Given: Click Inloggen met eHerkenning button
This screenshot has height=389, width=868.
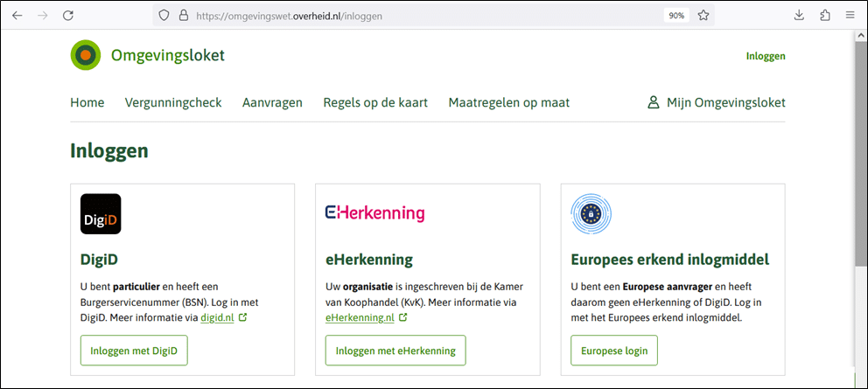Looking at the screenshot, I should tap(395, 351).
